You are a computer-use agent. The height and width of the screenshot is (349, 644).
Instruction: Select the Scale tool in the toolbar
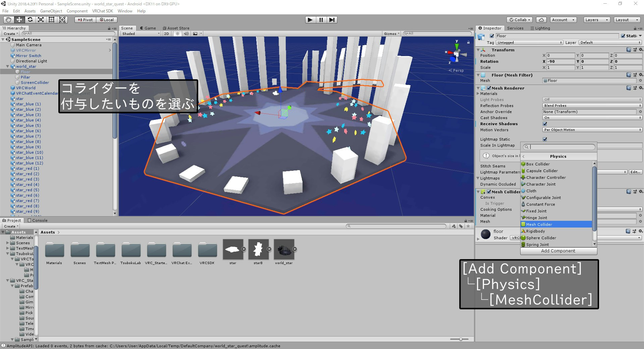41,20
